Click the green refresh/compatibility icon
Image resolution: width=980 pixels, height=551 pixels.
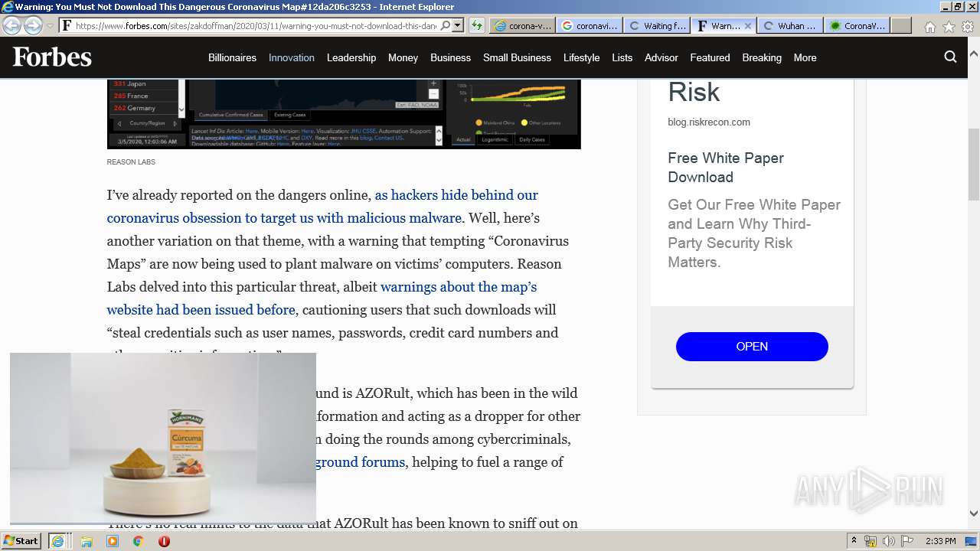point(477,25)
